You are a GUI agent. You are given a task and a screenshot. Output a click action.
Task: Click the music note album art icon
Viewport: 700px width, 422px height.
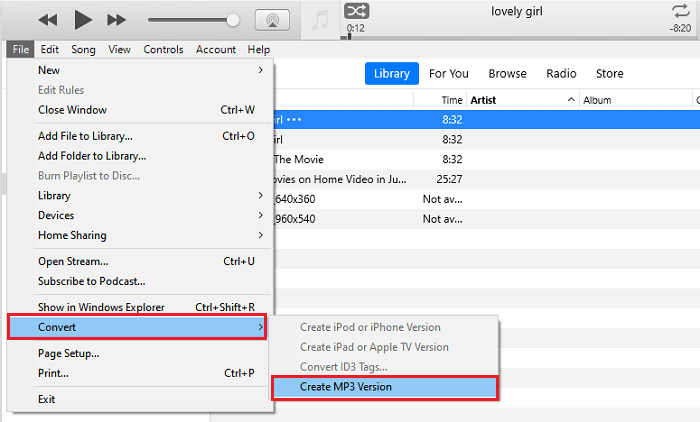[x=320, y=21]
